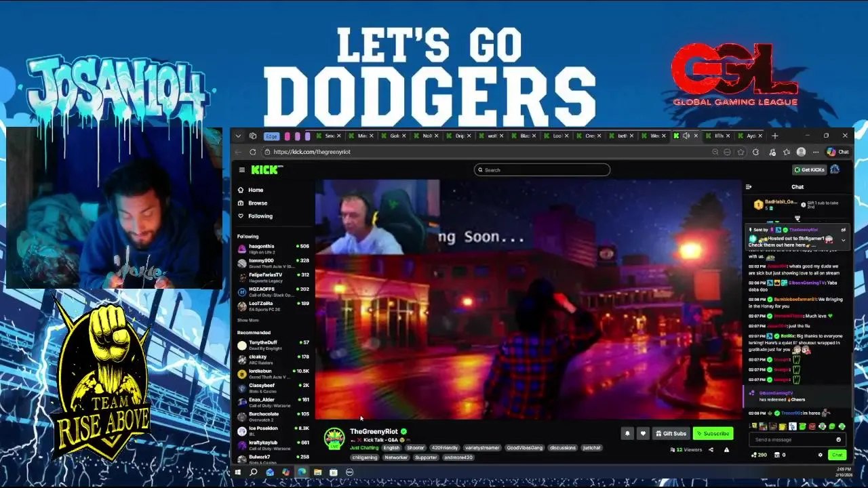Click the Just Chatting category link
868x488 pixels.
click(x=364, y=448)
